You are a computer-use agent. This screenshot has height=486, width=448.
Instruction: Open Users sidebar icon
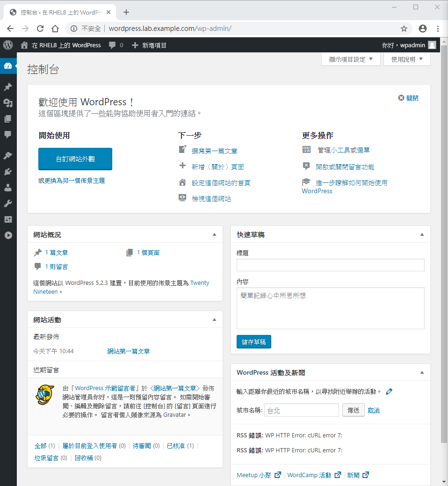(8, 188)
